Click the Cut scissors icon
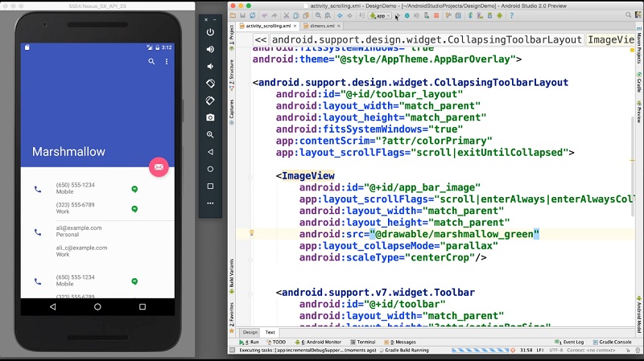644x361 pixels. coord(287,15)
